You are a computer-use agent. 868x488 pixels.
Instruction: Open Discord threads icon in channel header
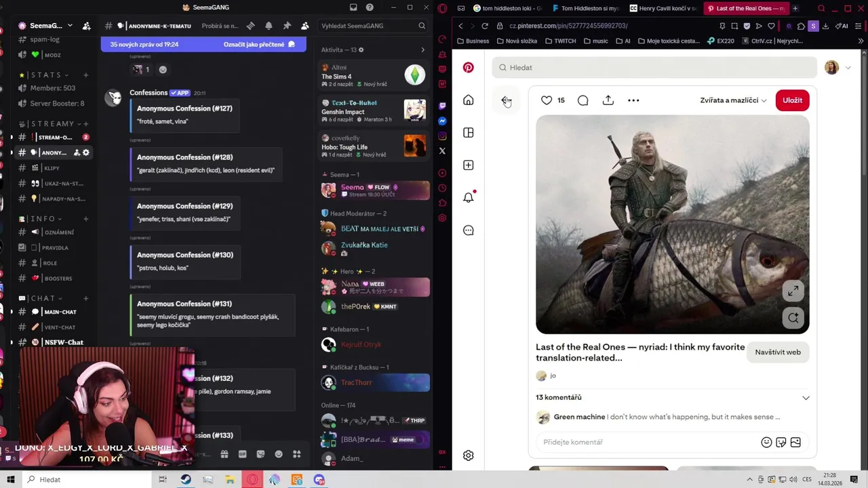250,26
